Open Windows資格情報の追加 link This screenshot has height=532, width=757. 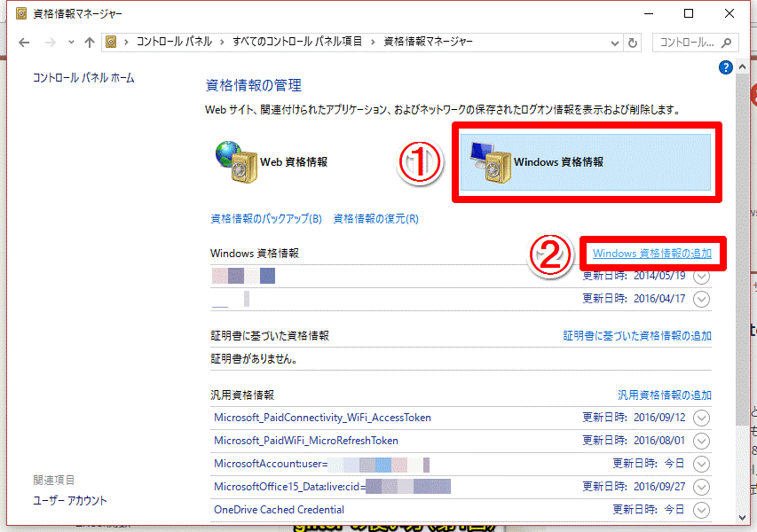(x=652, y=253)
